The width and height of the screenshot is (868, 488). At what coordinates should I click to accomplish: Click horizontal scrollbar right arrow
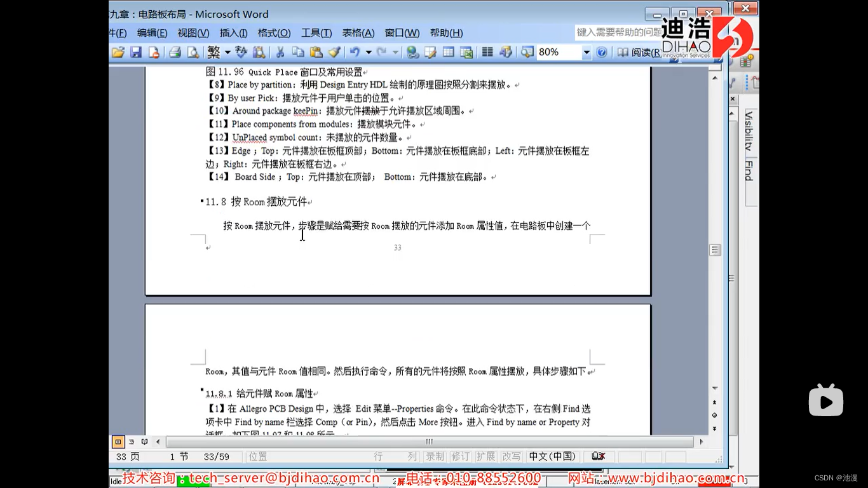point(701,442)
